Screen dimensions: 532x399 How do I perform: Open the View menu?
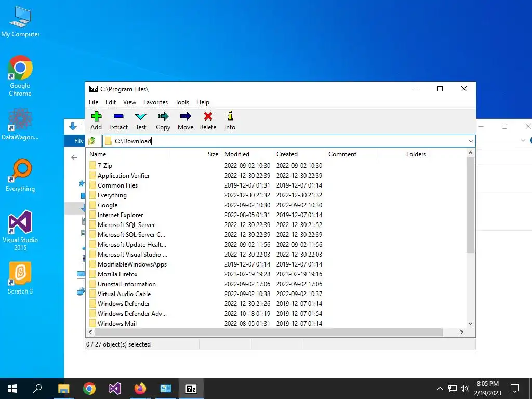[x=129, y=102]
